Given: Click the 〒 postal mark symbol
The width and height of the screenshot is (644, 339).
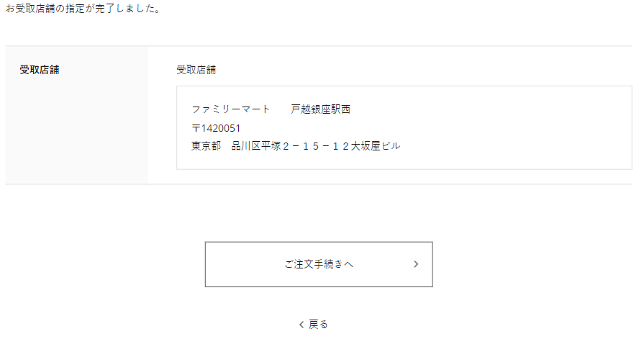Looking at the screenshot, I should (x=196, y=128).
